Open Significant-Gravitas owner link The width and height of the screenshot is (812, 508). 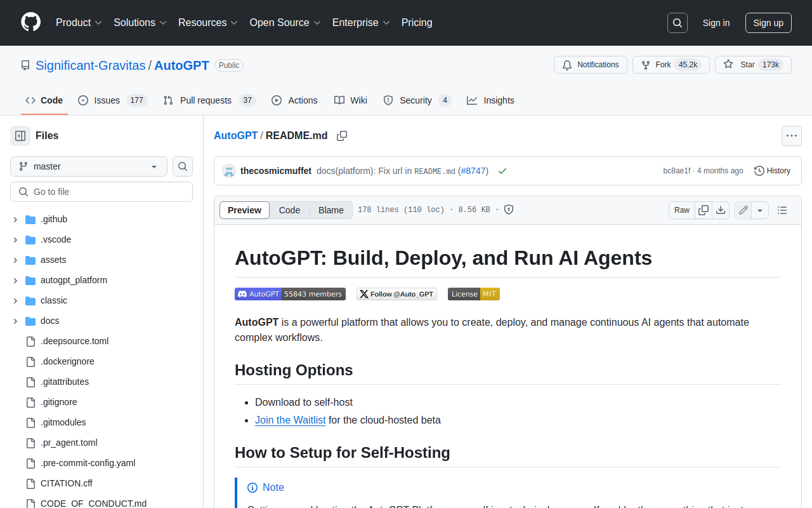pyautogui.click(x=90, y=65)
